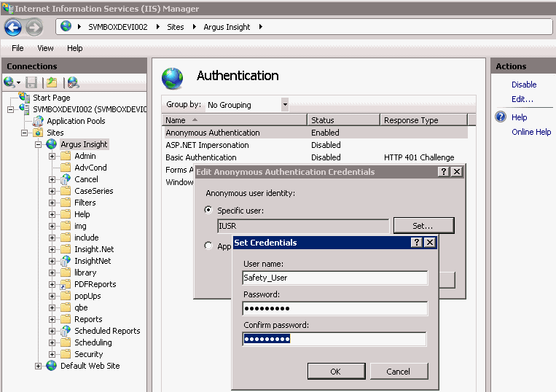Go back with the blue Back arrow
This screenshot has width=556, height=392.
13,27
